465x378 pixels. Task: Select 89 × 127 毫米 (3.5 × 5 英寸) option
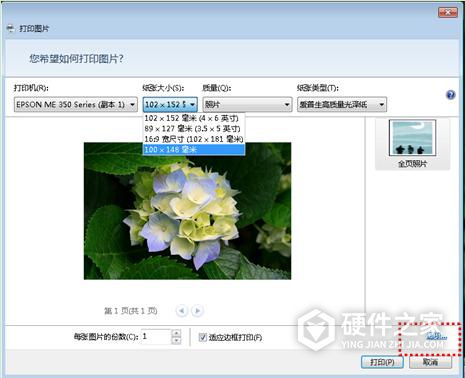tap(194, 129)
